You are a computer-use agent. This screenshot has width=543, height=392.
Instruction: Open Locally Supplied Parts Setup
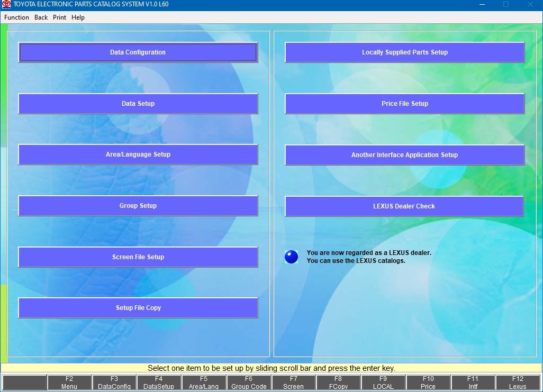click(x=404, y=52)
